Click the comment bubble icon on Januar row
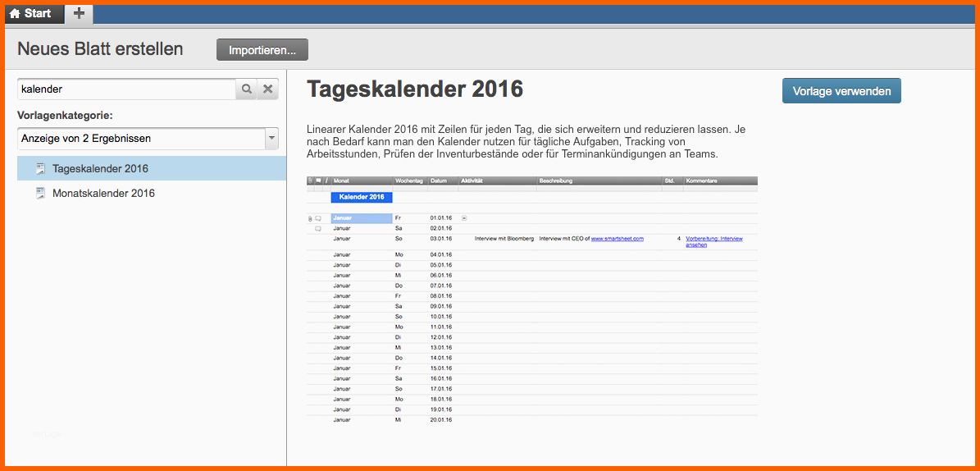The width and height of the screenshot is (980, 471). pos(318,218)
